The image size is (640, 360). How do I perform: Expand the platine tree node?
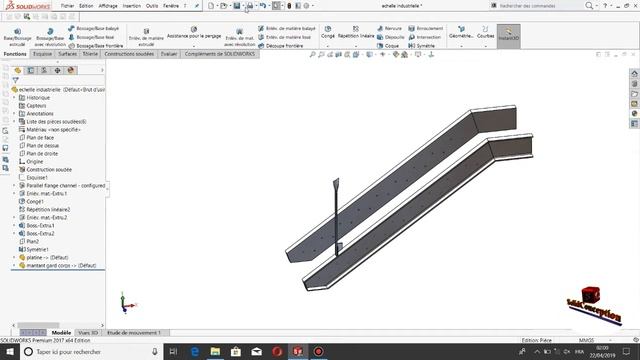pos(14,258)
